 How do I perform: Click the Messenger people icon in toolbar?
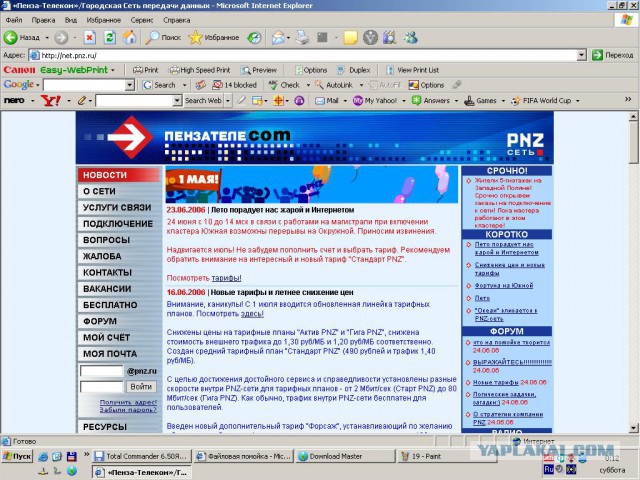pyautogui.click(x=411, y=38)
